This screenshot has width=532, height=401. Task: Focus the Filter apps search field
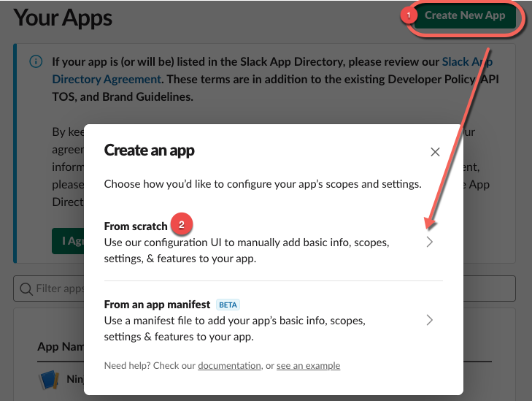(x=58, y=289)
